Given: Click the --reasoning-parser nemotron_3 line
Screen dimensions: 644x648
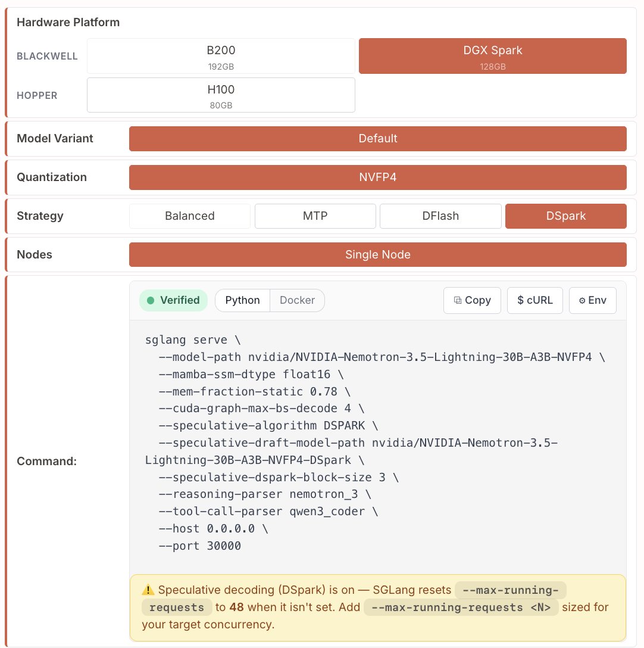Looking at the screenshot, I should (265, 494).
